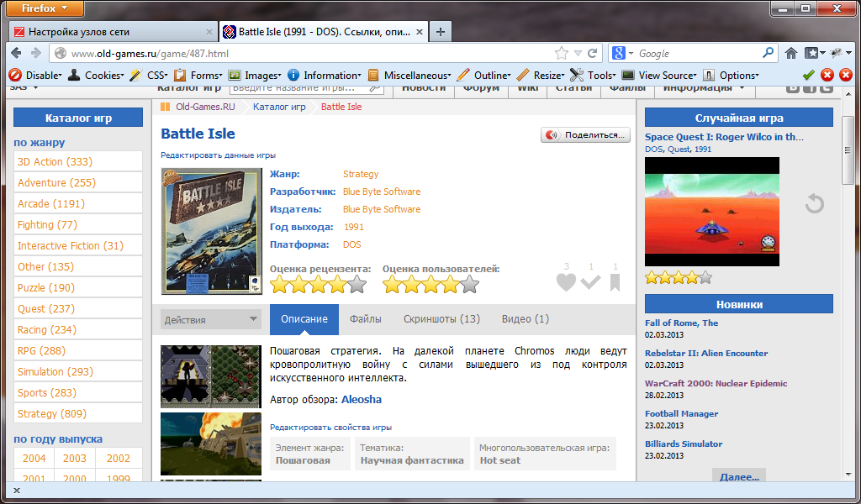The height and width of the screenshot is (504, 861).
Task: Open a new browser tab with plus button
Action: (441, 32)
